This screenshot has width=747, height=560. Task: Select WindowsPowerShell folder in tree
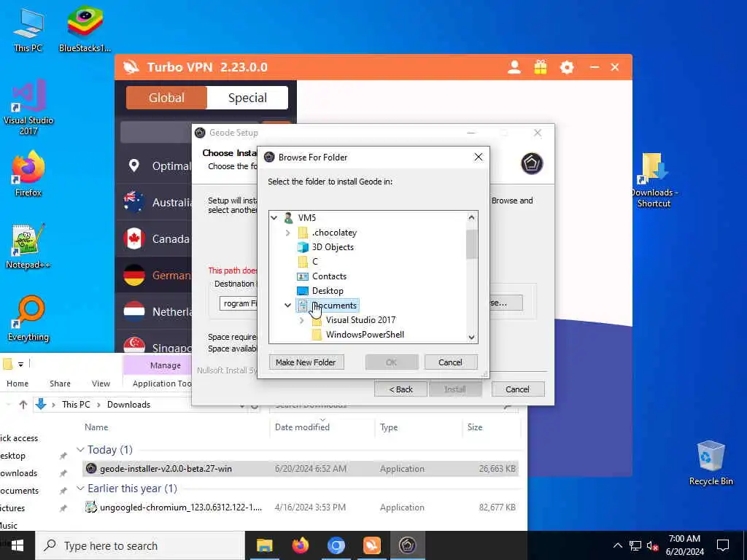[x=365, y=335]
